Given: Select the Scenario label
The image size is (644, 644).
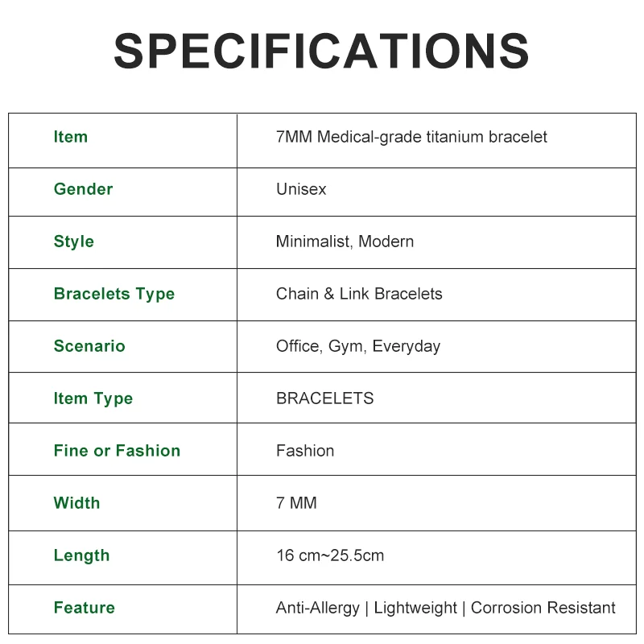Looking at the screenshot, I should click(x=89, y=346).
